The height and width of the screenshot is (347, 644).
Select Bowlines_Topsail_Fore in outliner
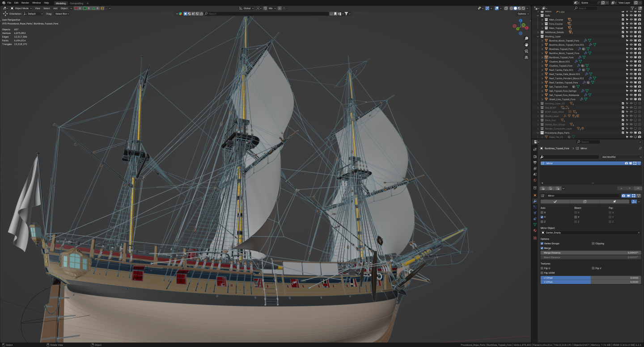point(561,49)
